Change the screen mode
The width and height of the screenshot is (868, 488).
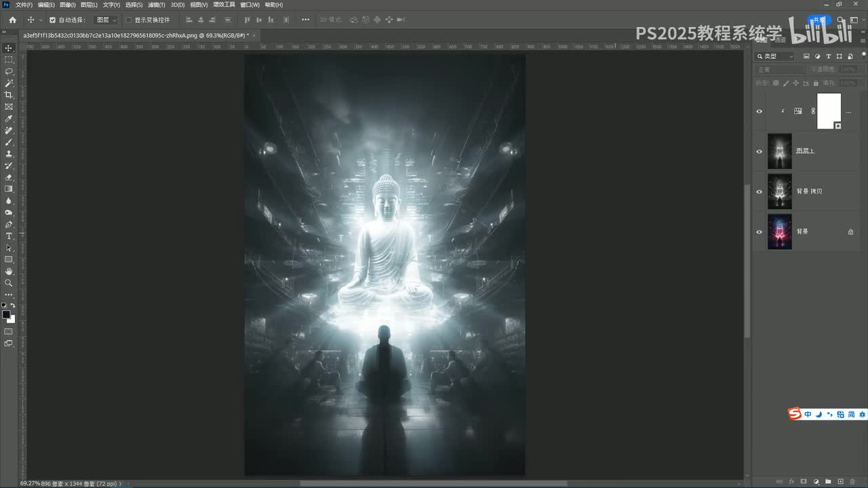[9, 343]
